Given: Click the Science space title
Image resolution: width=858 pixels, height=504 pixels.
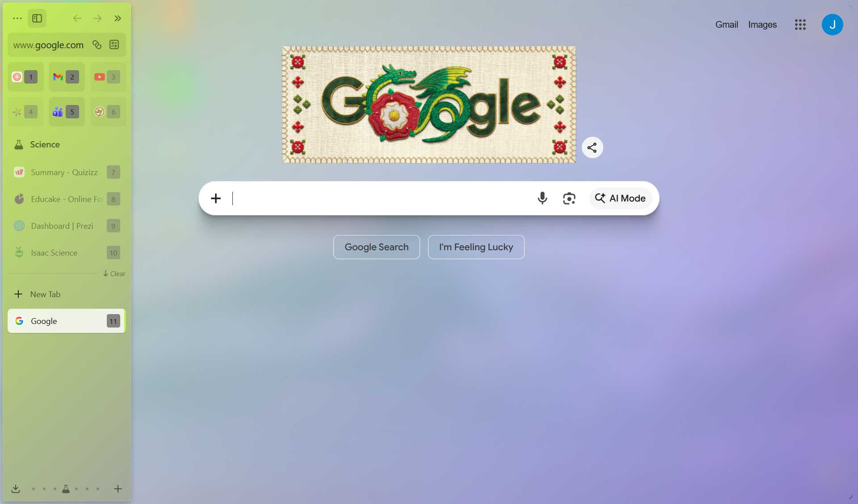Looking at the screenshot, I should click(x=45, y=144).
